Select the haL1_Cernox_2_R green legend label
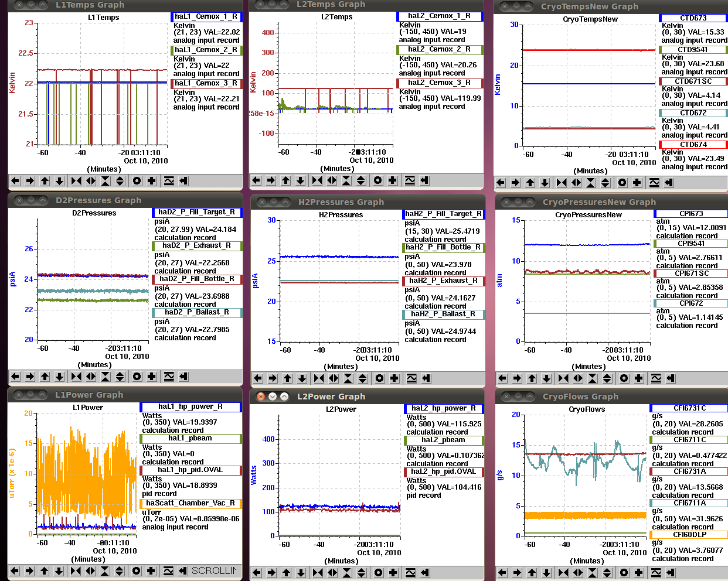Viewport: 728px width, 581px height. (x=206, y=50)
